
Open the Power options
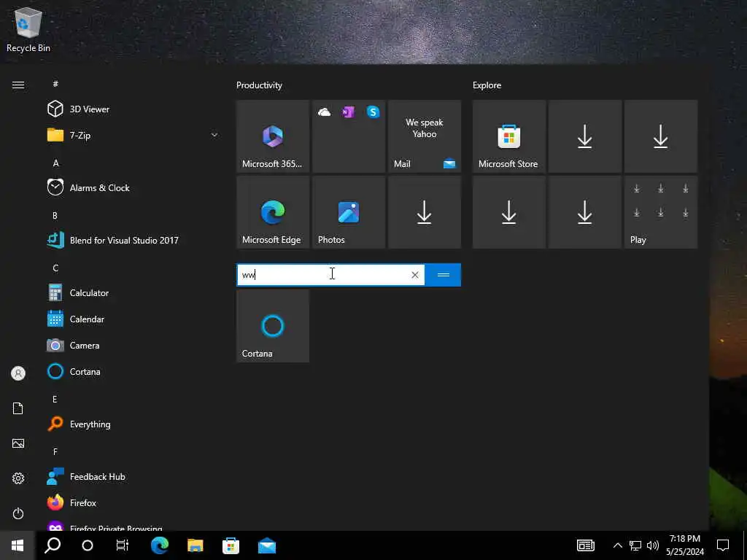coord(18,513)
